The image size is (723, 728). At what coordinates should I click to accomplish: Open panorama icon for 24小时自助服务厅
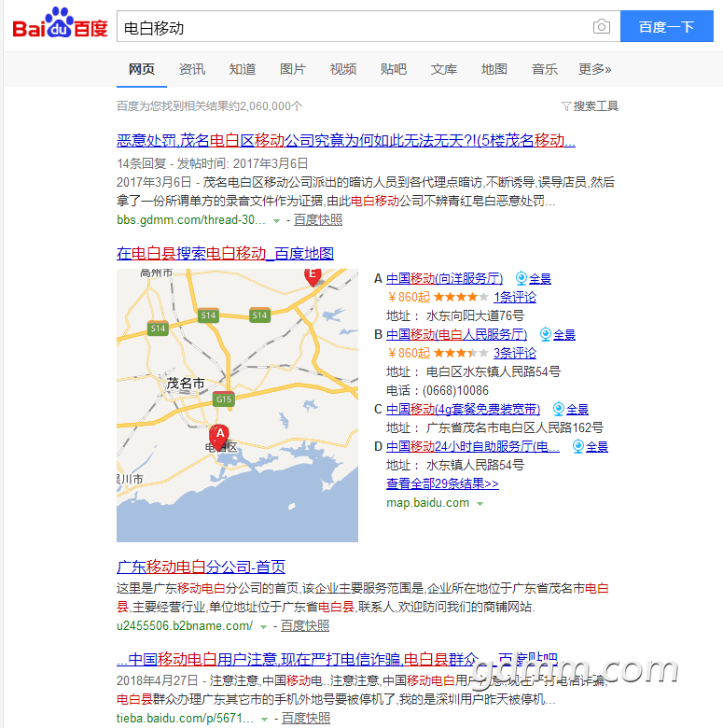click(x=577, y=446)
